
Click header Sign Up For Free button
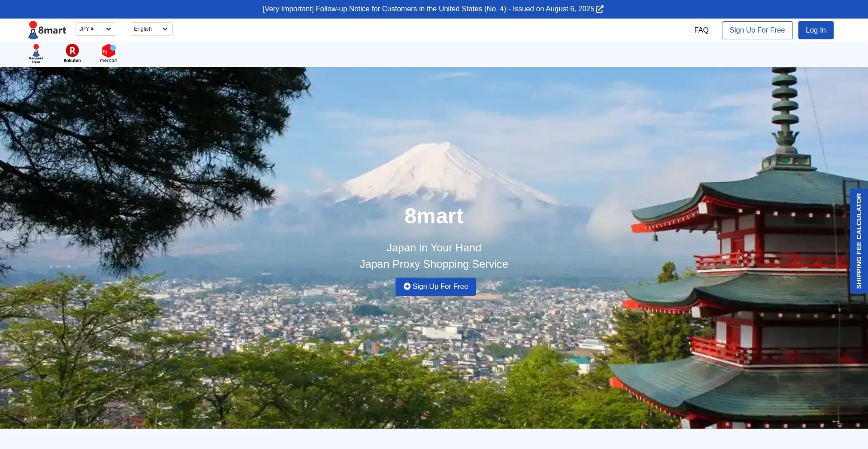(x=757, y=30)
